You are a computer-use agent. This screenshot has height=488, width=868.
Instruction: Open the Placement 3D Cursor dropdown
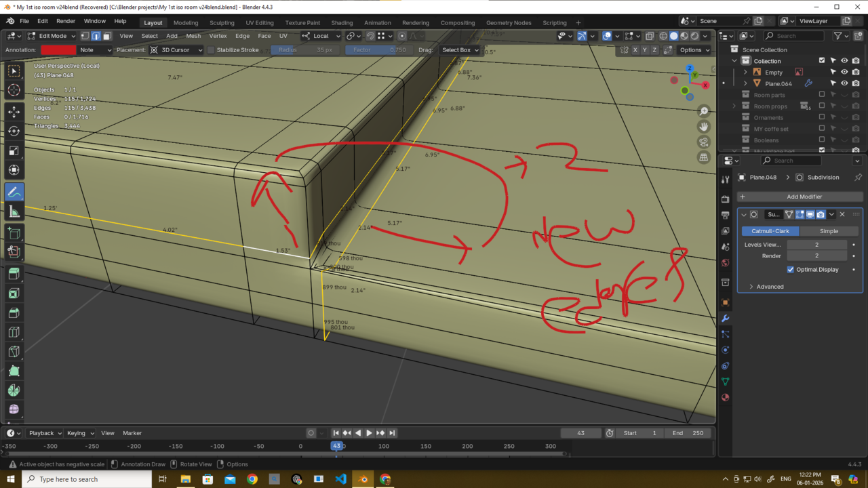176,50
